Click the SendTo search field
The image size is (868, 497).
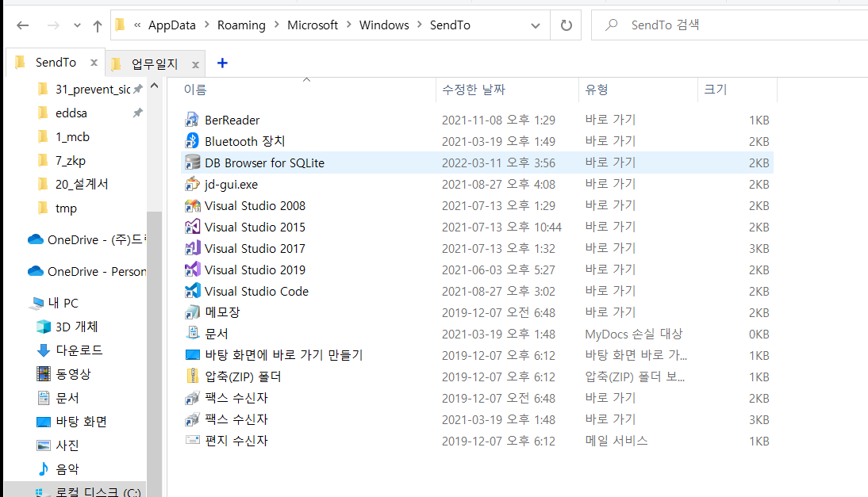pyautogui.click(x=730, y=25)
